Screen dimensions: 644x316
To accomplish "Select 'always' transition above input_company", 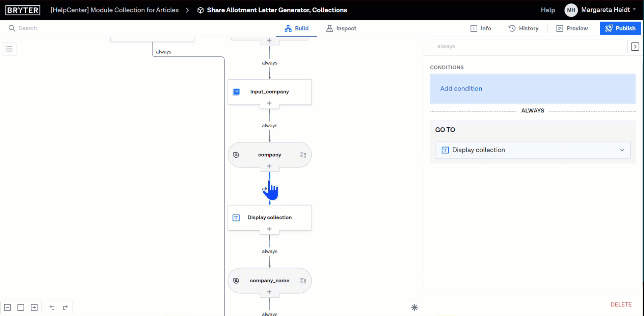I will coord(270,63).
